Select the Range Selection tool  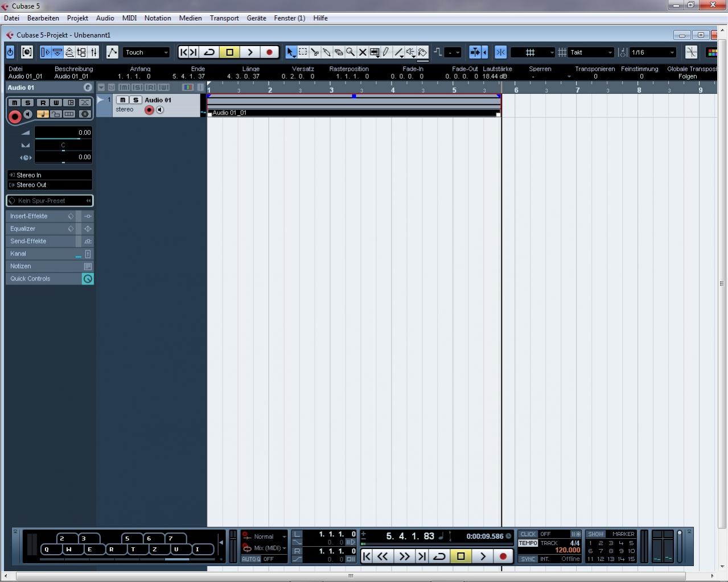click(x=303, y=52)
